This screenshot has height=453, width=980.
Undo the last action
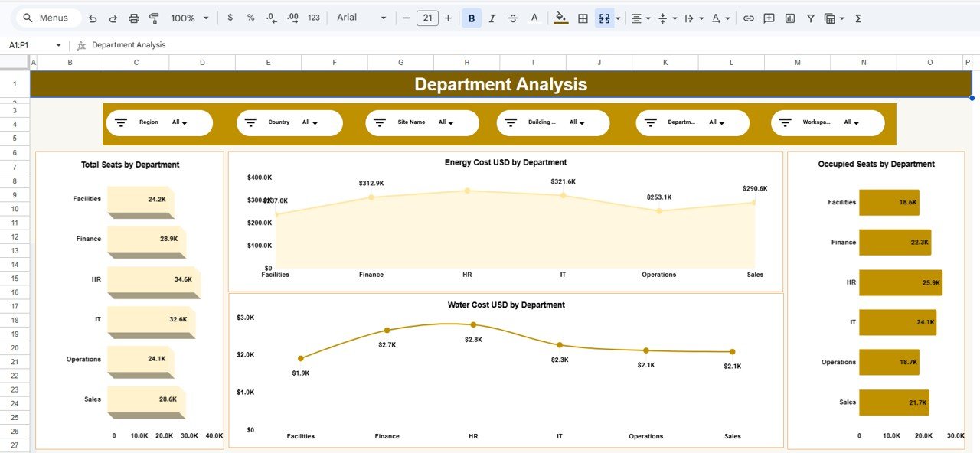[93, 17]
